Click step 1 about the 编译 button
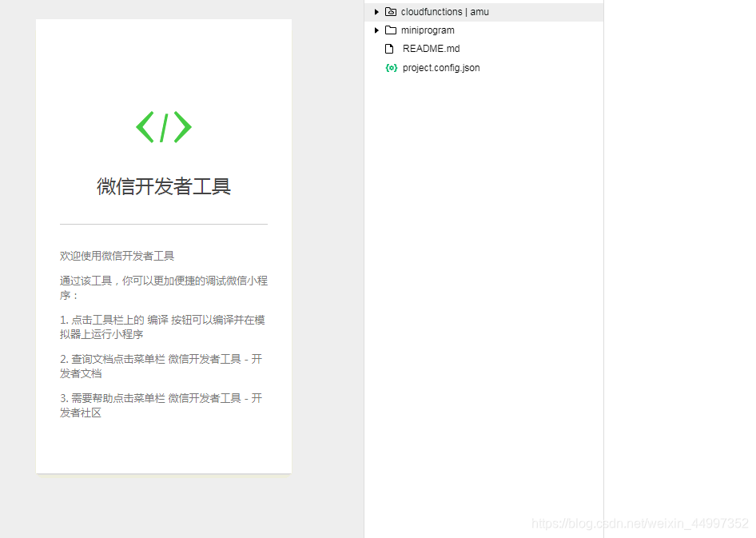 click(x=162, y=327)
